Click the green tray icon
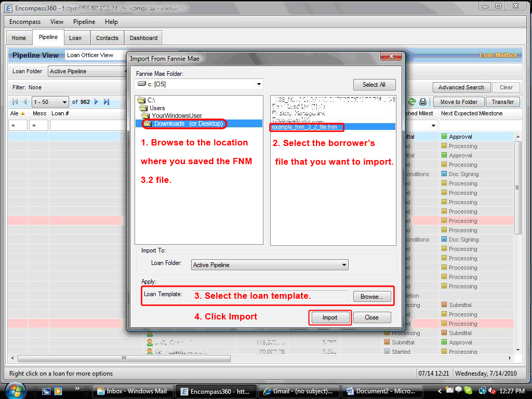Image resolution: width=532 pixels, height=399 pixels. point(468,391)
